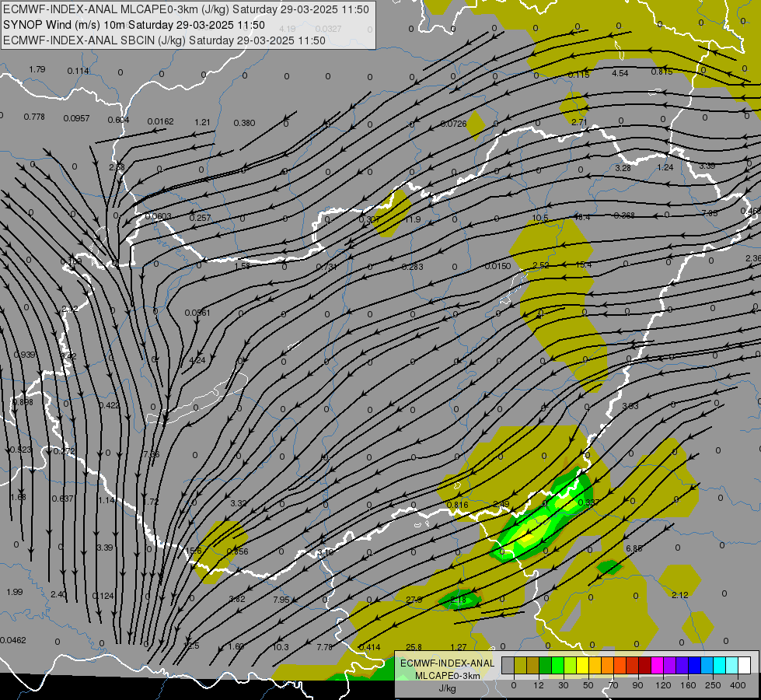Click the pure blue legend swatch
This screenshot has height=700, width=761.
694,665
